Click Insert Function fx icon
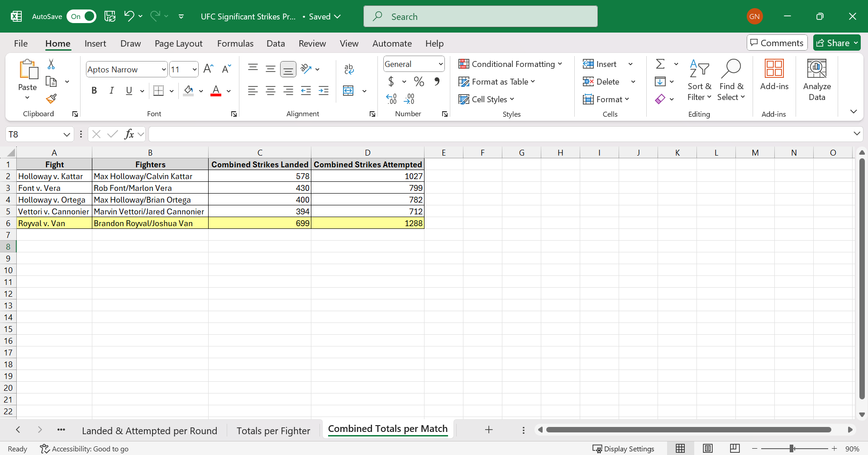This screenshot has height=455, width=868. [129, 134]
